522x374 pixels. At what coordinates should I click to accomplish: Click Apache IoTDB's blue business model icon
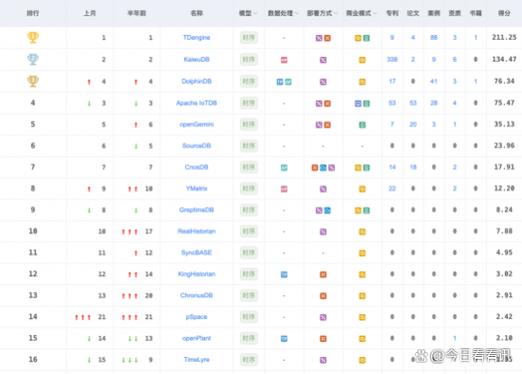point(358,104)
